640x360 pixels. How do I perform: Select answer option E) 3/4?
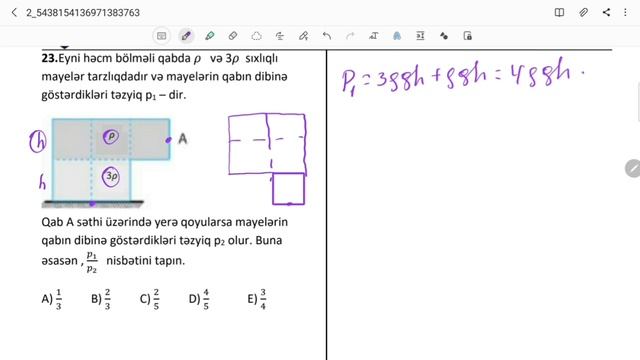(257, 299)
